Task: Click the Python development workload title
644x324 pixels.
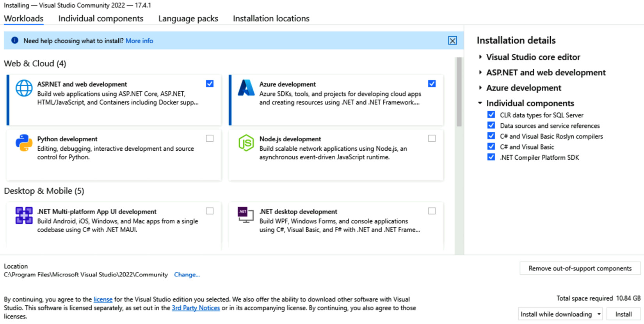Action: pyautogui.click(x=67, y=139)
